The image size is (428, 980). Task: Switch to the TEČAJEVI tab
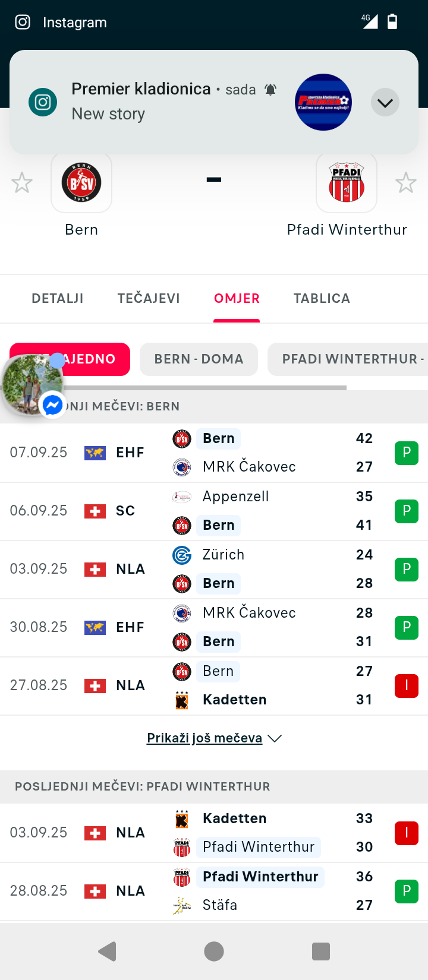pyautogui.click(x=149, y=298)
